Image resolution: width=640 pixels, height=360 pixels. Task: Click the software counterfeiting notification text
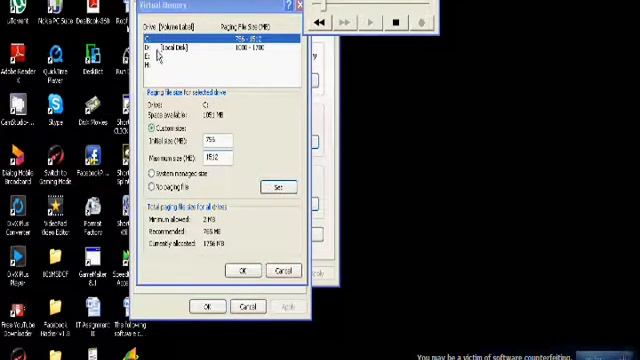click(494, 357)
